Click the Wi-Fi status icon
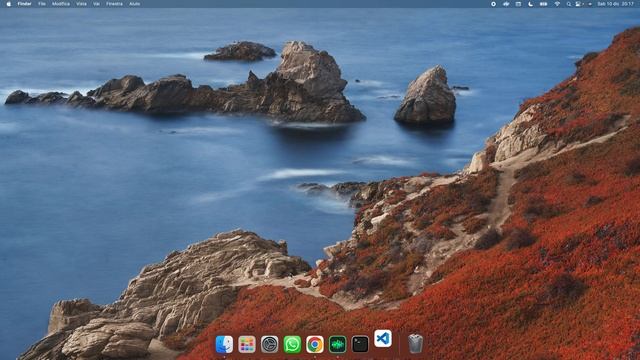 [557, 4]
